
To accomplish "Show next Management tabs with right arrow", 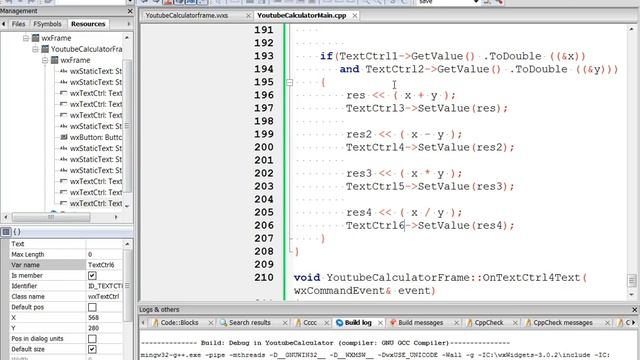I will (129, 24).
